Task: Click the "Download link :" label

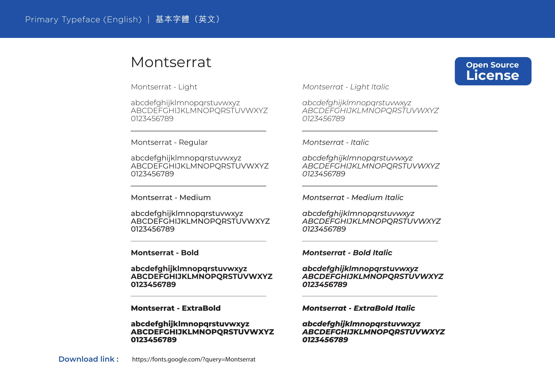Action: [89, 359]
